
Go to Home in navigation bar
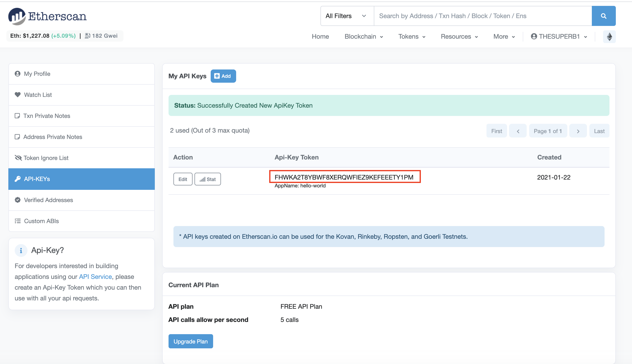(320, 36)
